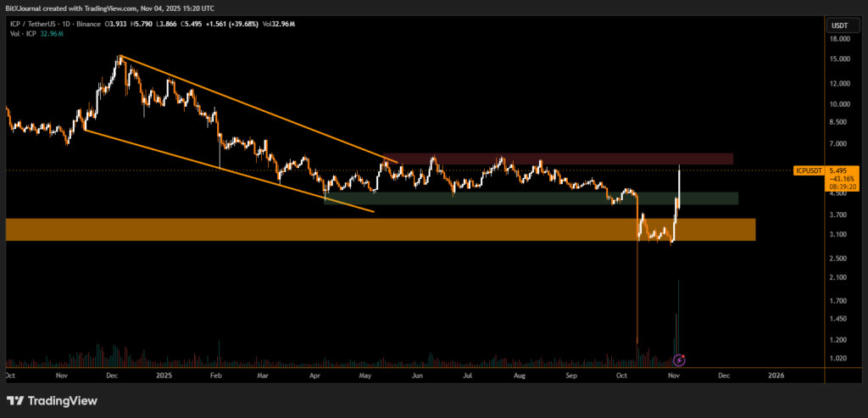
Task: Click the 2026 label on time axis
Action: coord(775,374)
